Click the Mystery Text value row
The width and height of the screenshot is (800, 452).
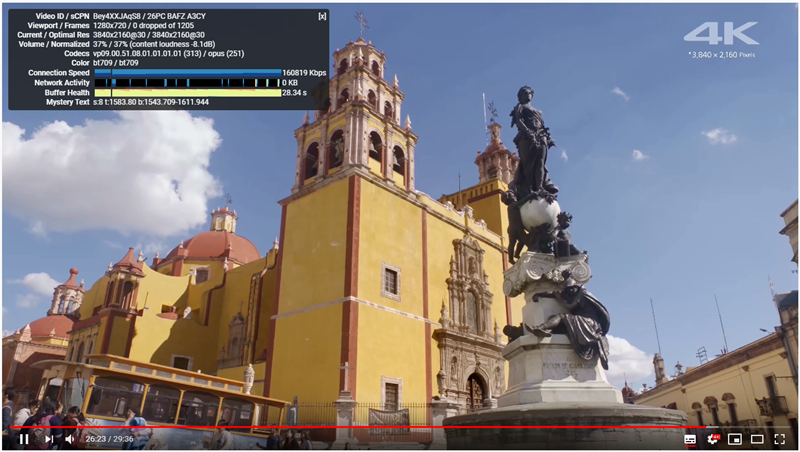pyautogui.click(x=150, y=102)
